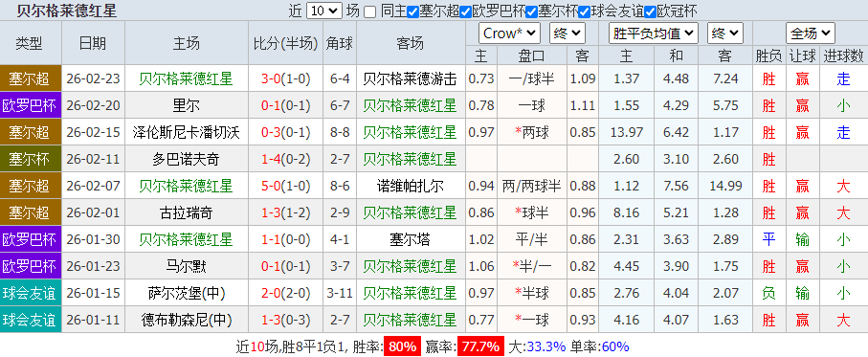Image resolution: width=868 pixels, height=357 pixels.
Task: Uncheck the 欧冠杯 league filter
Action: click(x=650, y=11)
